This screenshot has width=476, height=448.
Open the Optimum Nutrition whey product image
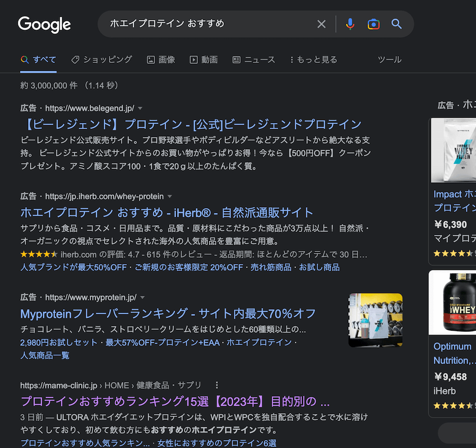pos(453,303)
